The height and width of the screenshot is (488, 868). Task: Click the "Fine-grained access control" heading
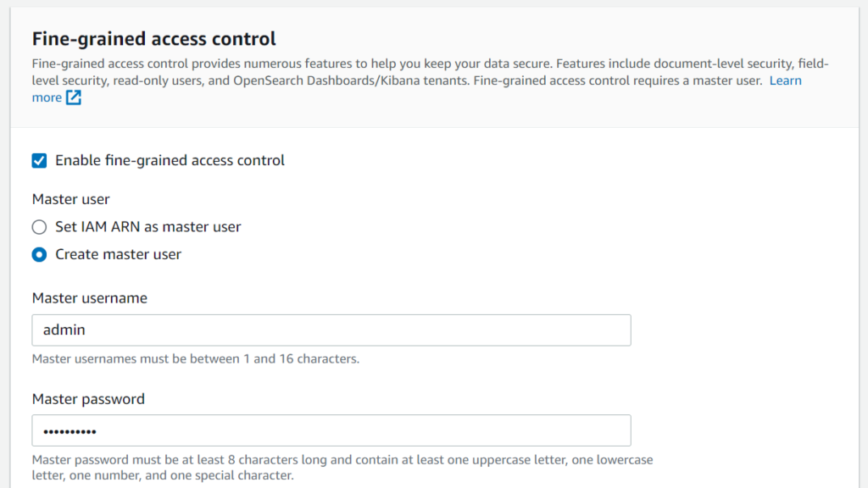pos(154,39)
